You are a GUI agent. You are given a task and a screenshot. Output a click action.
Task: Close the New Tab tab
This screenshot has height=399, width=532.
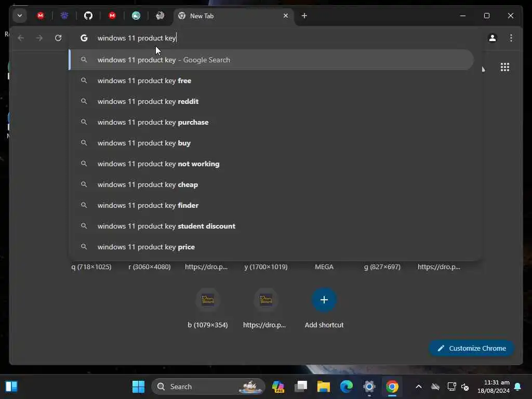click(x=286, y=16)
